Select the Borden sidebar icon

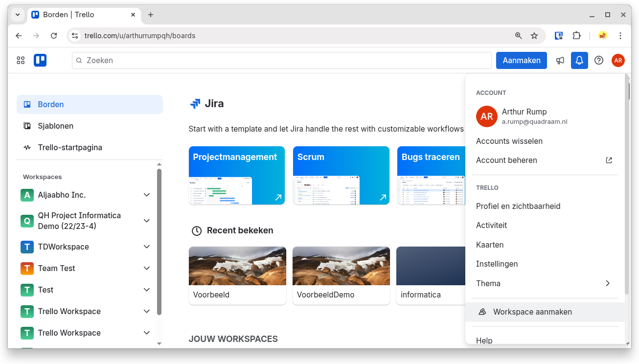point(27,104)
